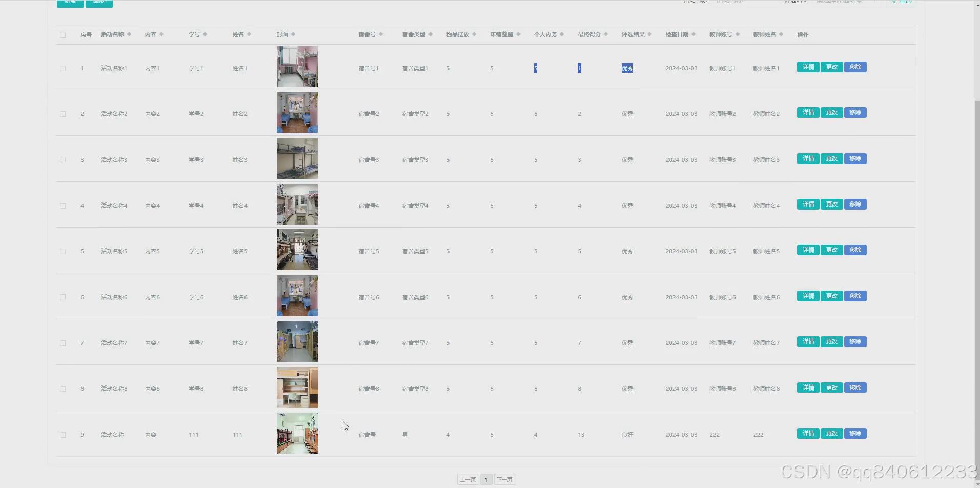Click 更改 in row 活动名称7
Screen dimensions: 980x488
pyautogui.click(x=831, y=342)
